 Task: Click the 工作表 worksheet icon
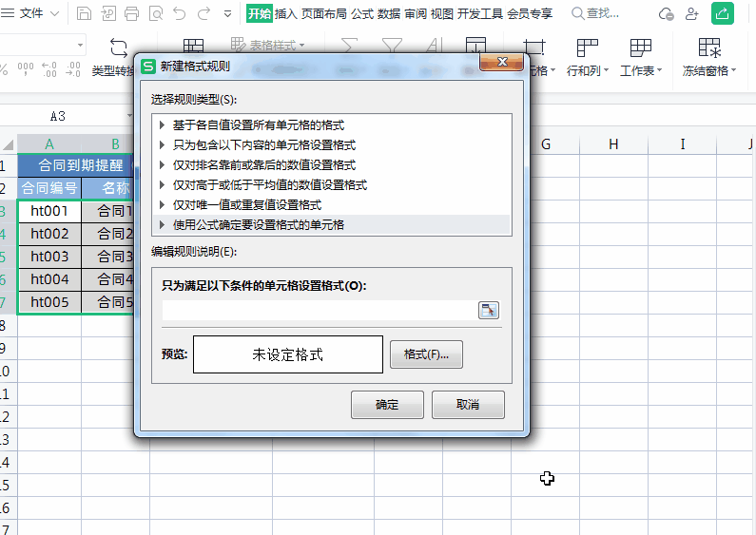pos(640,48)
